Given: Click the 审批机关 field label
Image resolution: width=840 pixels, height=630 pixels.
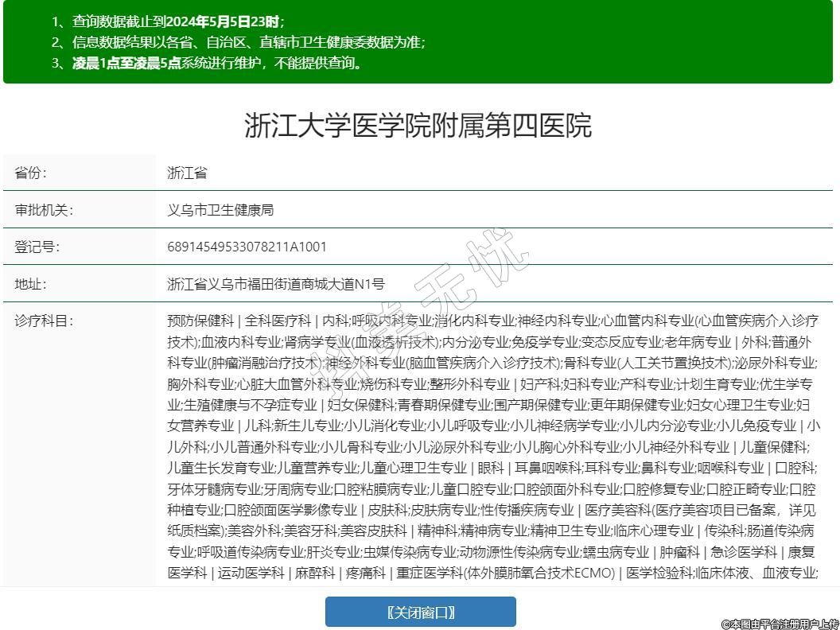Looking at the screenshot, I should click(x=44, y=210).
